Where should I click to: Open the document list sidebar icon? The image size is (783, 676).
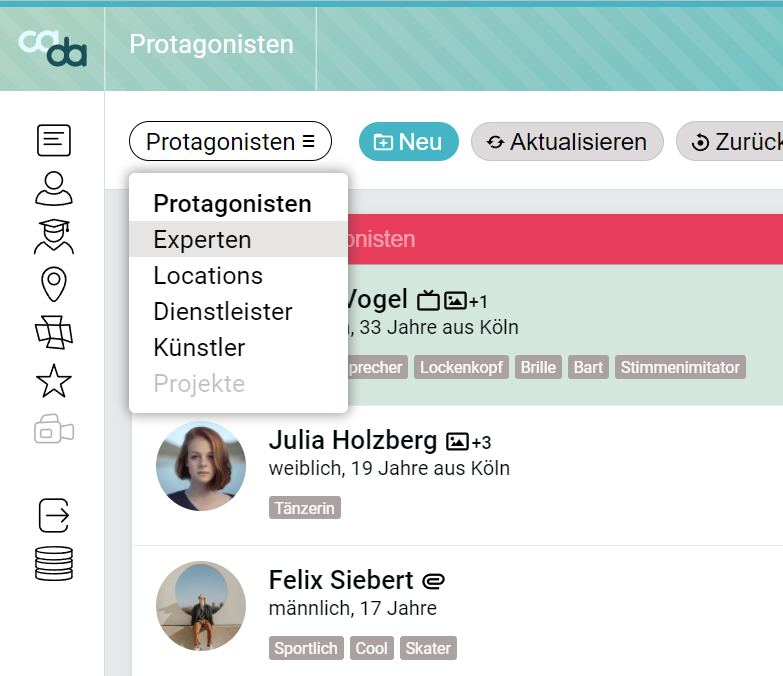[53, 141]
